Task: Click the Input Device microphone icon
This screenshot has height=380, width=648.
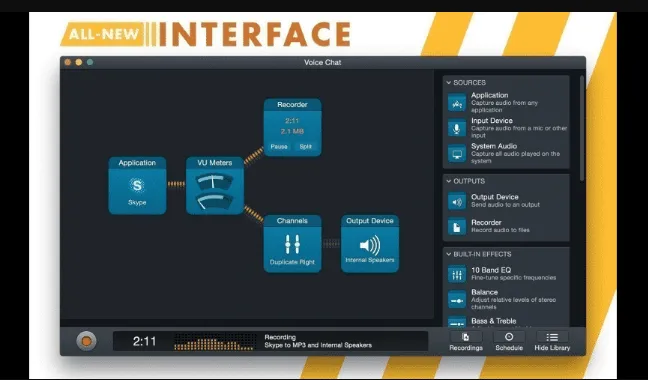Action: point(457,128)
